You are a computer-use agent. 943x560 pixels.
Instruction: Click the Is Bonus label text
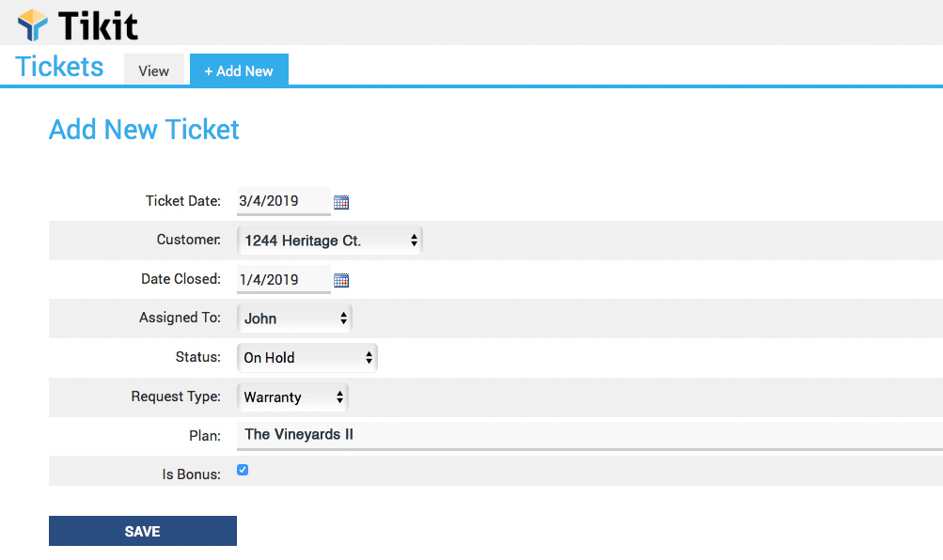pos(191,474)
